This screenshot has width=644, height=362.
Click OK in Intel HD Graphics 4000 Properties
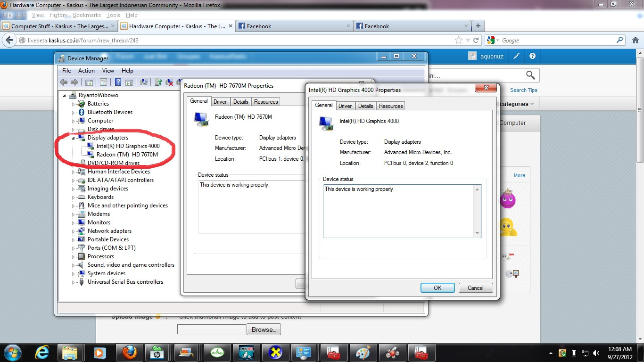click(x=438, y=288)
